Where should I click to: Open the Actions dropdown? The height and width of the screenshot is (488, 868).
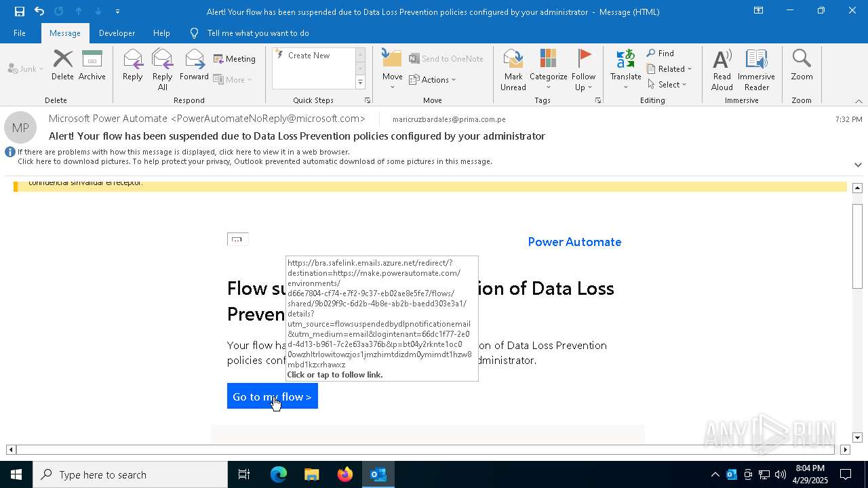tap(433, 79)
